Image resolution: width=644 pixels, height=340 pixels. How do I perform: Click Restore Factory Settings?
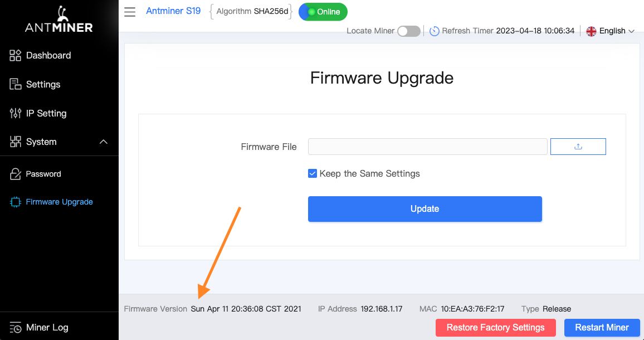[495, 327]
